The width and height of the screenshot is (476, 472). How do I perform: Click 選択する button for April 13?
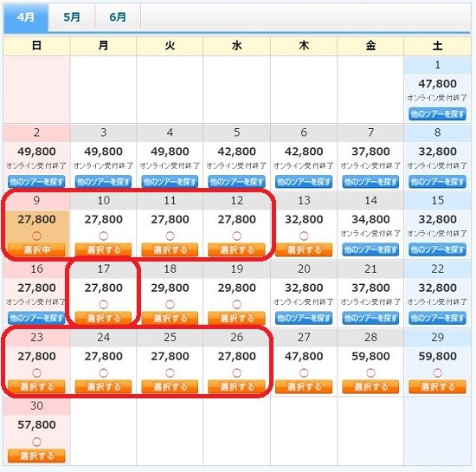pos(304,249)
